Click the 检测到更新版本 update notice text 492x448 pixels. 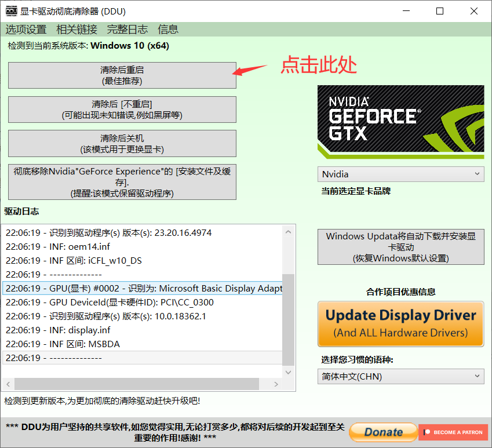click(x=102, y=401)
